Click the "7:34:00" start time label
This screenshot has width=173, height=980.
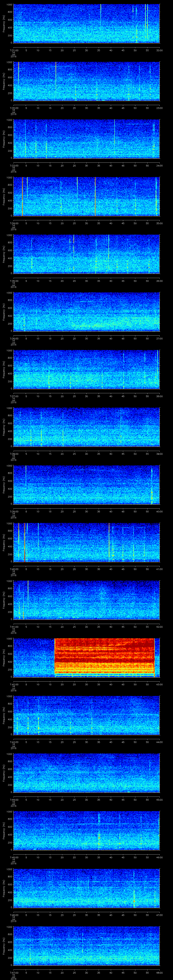tap(14, 223)
